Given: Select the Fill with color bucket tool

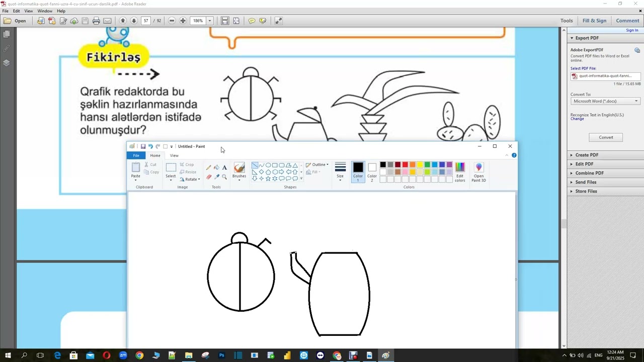Looking at the screenshot, I should tap(216, 167).
